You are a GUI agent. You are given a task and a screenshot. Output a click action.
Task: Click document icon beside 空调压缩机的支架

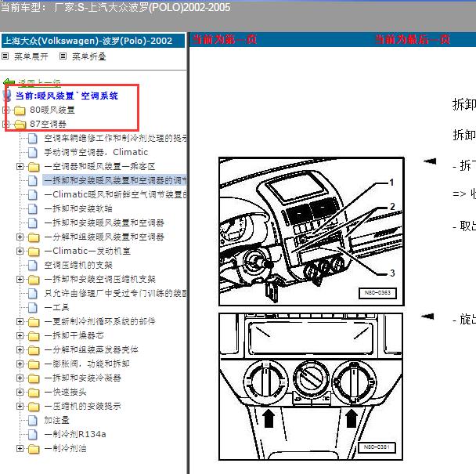coord(33,266)
